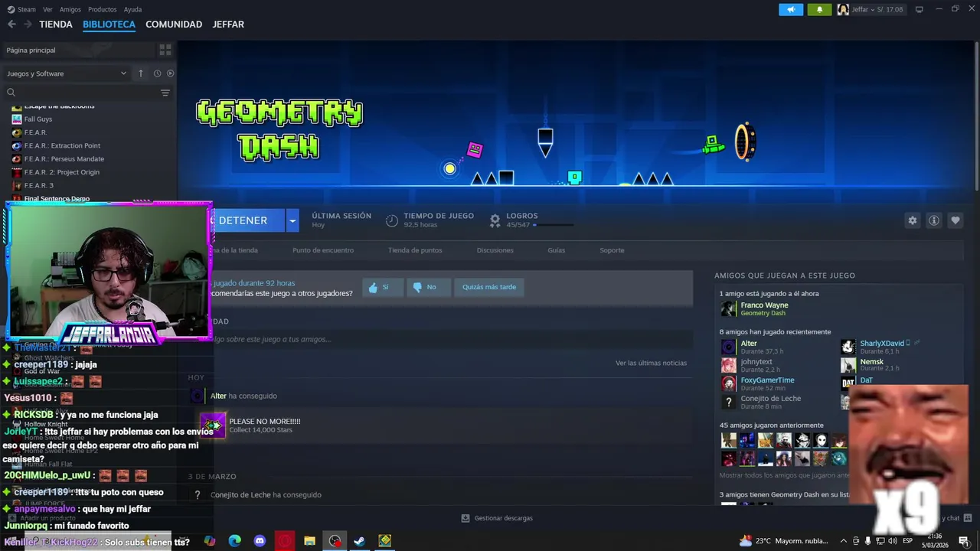The height and width of the screenshot is (551, 980).
Task: Open the Amigos menu
Action: [70, 9]
